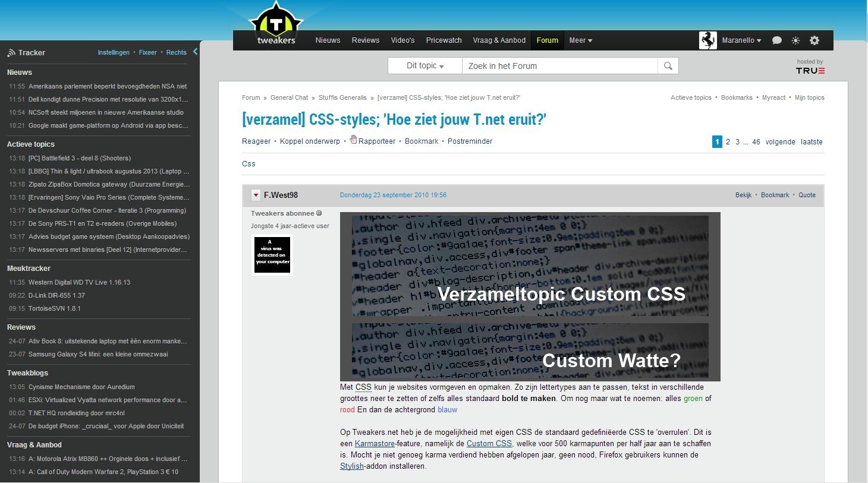The width and height of the screenshot is (868, 483).
Task: Click the Forum breadcrumb link
Action: coord(251,97)
